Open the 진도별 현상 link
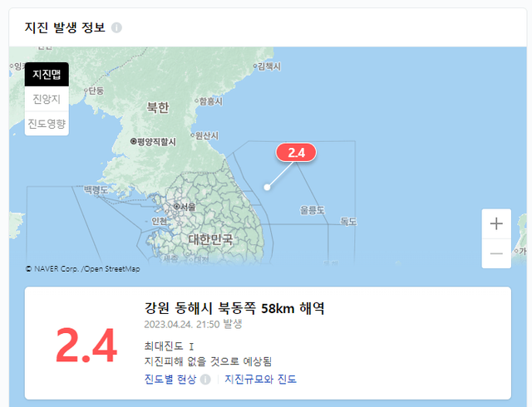Image resolution: width=532 pixels, height=407 pixels. point(170,380)
